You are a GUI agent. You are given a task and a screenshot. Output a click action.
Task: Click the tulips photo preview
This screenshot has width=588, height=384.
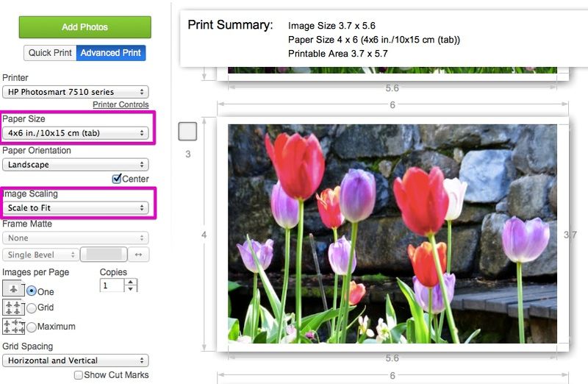coord(392,234)
